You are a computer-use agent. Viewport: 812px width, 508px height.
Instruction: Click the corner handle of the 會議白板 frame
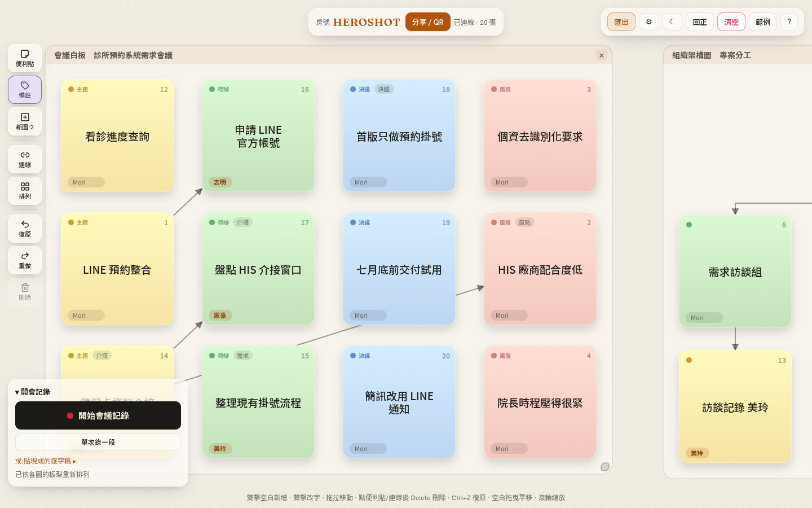click(x=605, y=467)
